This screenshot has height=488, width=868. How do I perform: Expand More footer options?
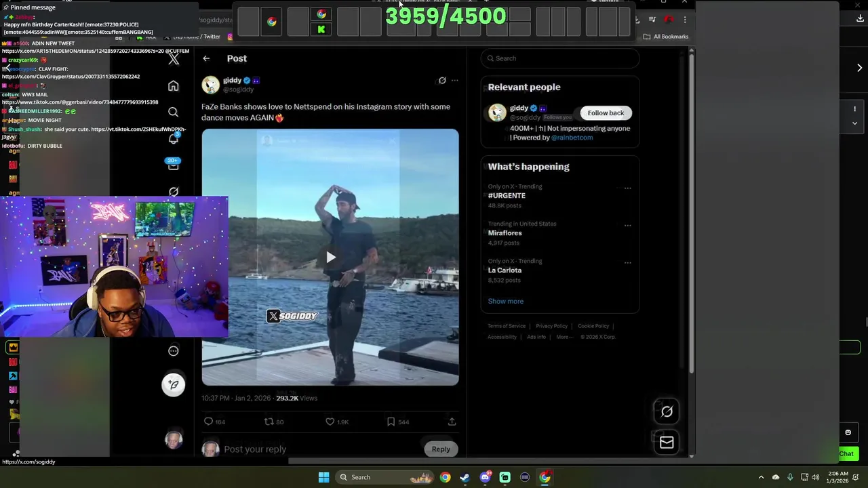[564, 337]
